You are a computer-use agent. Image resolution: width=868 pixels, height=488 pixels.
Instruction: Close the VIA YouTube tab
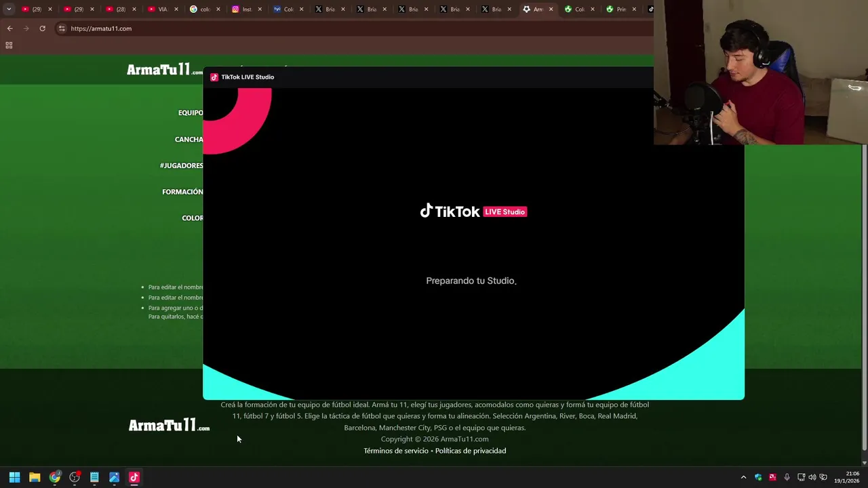point(176,9)
